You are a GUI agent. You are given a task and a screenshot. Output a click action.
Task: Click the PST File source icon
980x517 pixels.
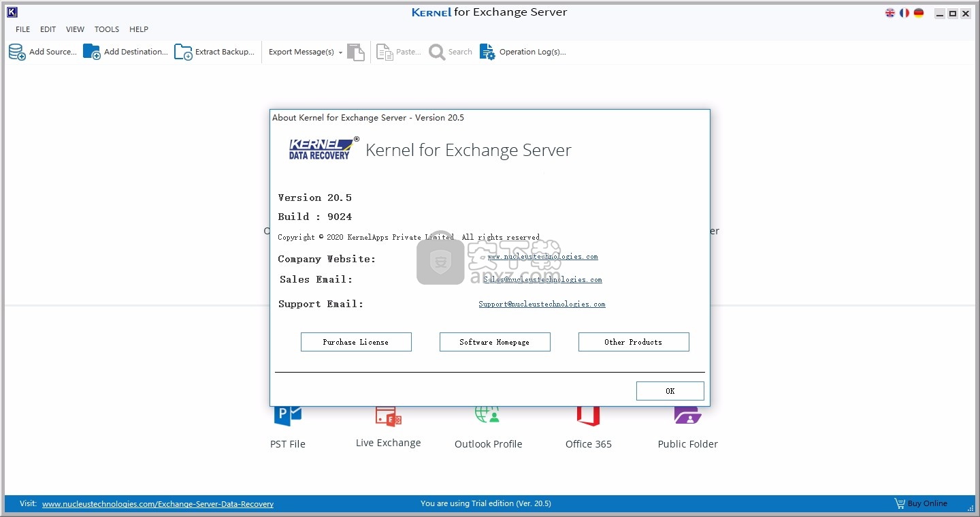tap(287, 416)
